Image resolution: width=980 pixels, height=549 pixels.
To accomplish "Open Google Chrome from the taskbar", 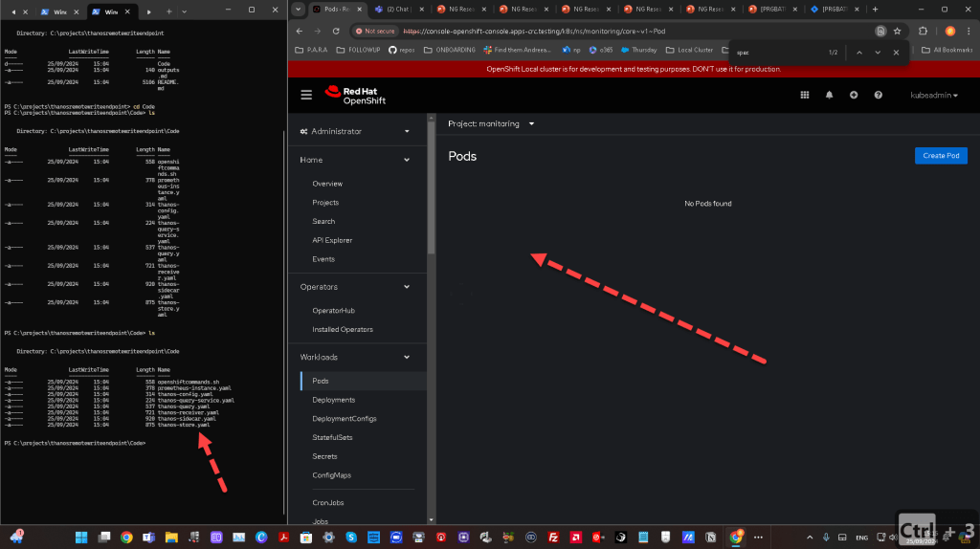I will coord(126,538).
